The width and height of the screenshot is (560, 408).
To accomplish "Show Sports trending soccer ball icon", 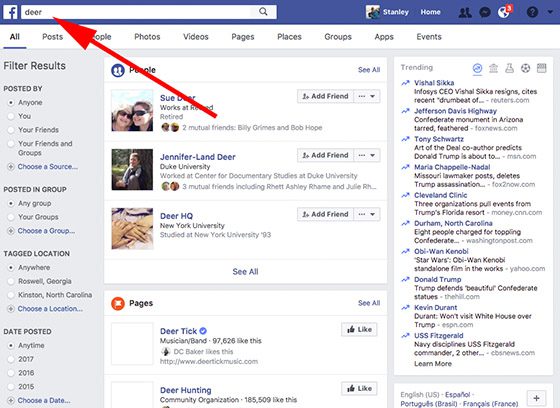I will coord(525,68).
